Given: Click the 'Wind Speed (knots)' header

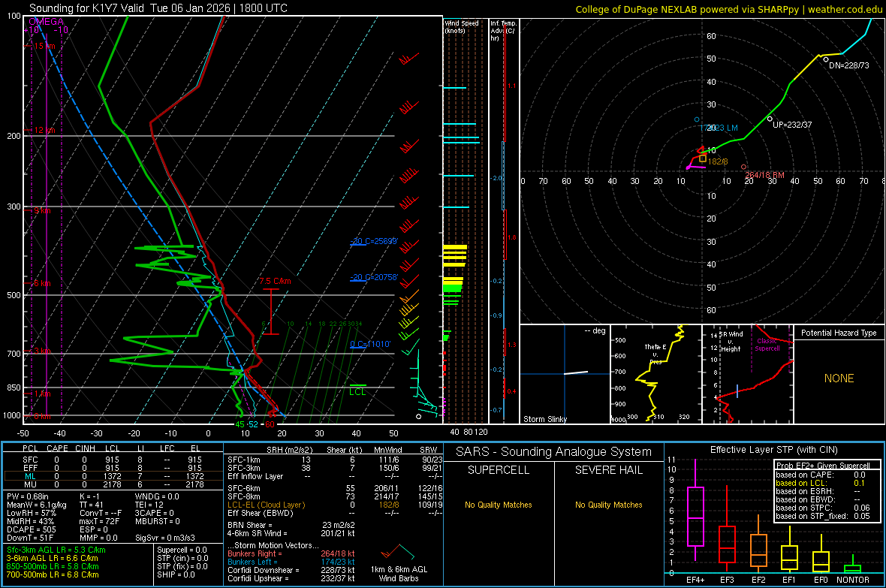Looking at the screenshot, I should point(461,26).
